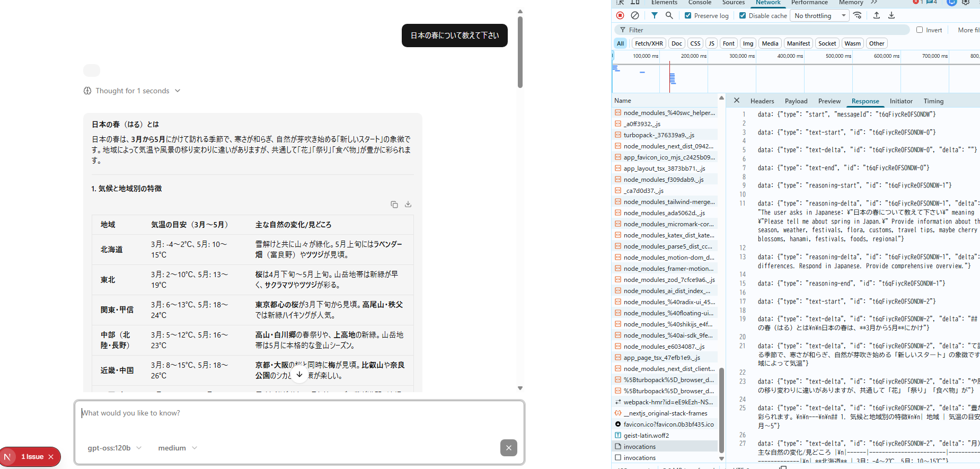
Task: Open More filters dropdown
Action: (969, 30)
